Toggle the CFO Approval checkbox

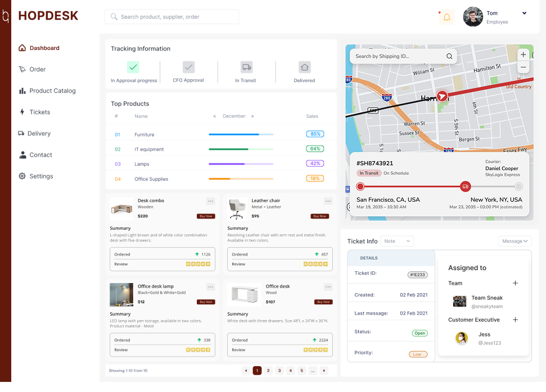188,67
